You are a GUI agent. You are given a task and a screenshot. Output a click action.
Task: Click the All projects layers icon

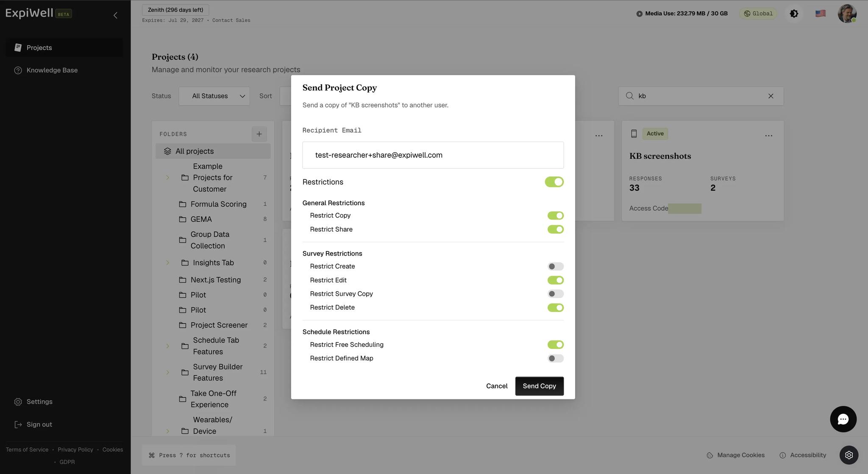point(167,151)
